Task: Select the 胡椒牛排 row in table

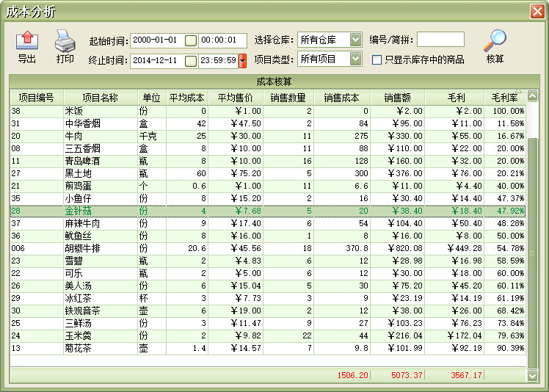Action: tap(101, 249)
